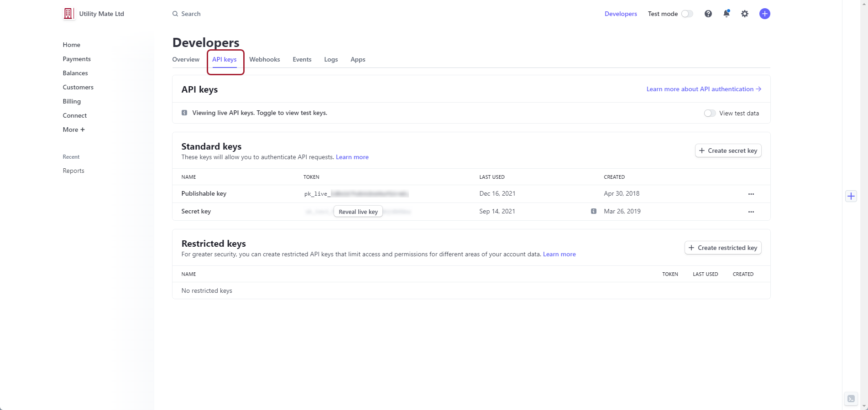This screenshot has width=868, height=410.
Task: Click the Create secret key button
Action: (x=728, y=151)
